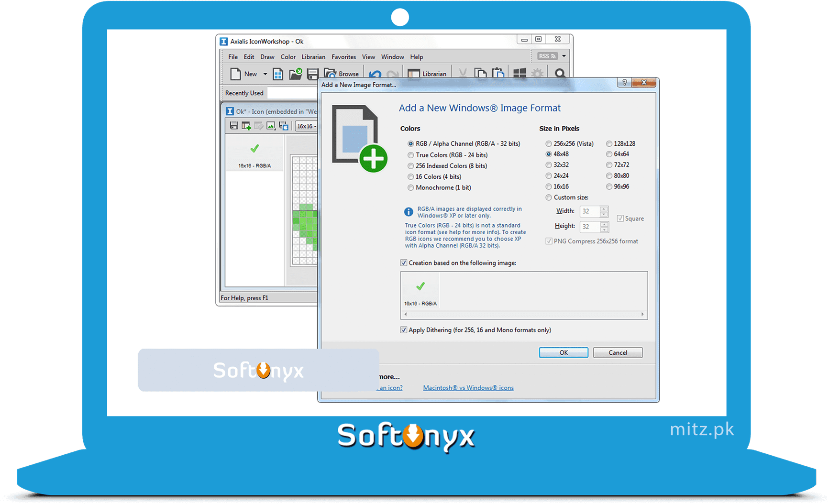829x504 pixels.
Task: Click the gear icon in main toolbar
Action: [538, 73]
